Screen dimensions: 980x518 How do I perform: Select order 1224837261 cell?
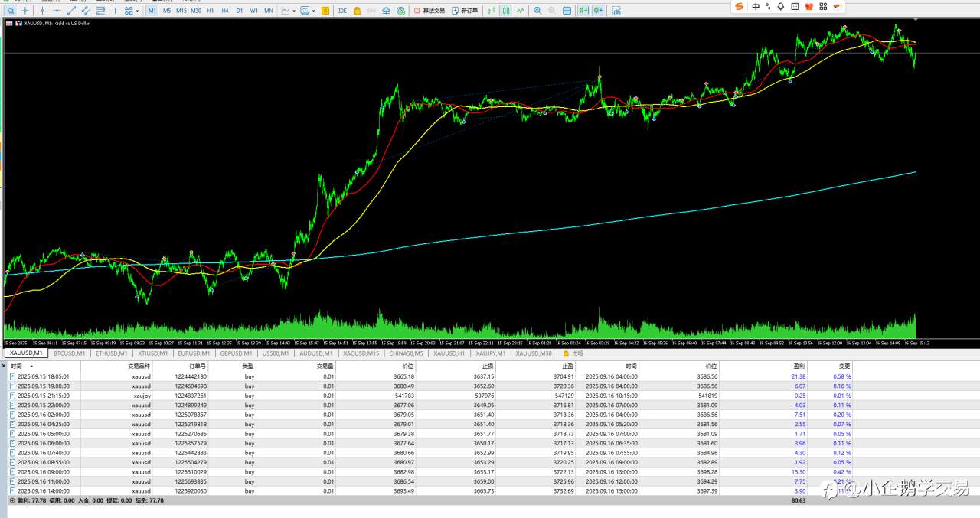pos(190,396)
